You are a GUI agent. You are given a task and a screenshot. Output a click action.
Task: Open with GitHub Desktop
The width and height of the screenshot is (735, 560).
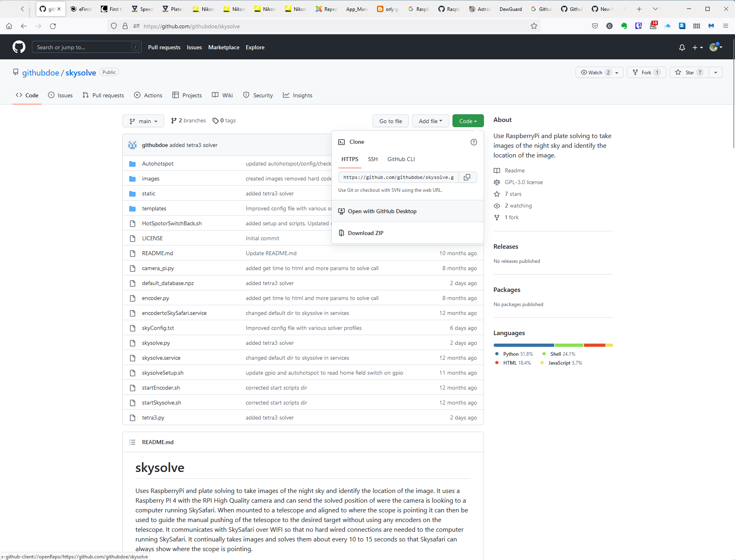pyautogui.click(x=382, y=211)
